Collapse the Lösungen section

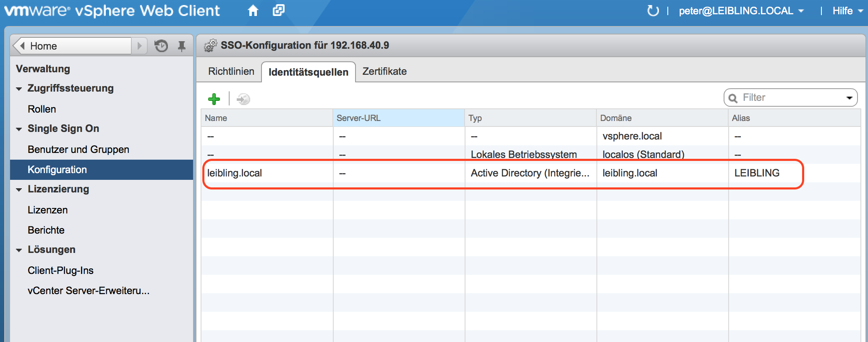tap(19, 250)
